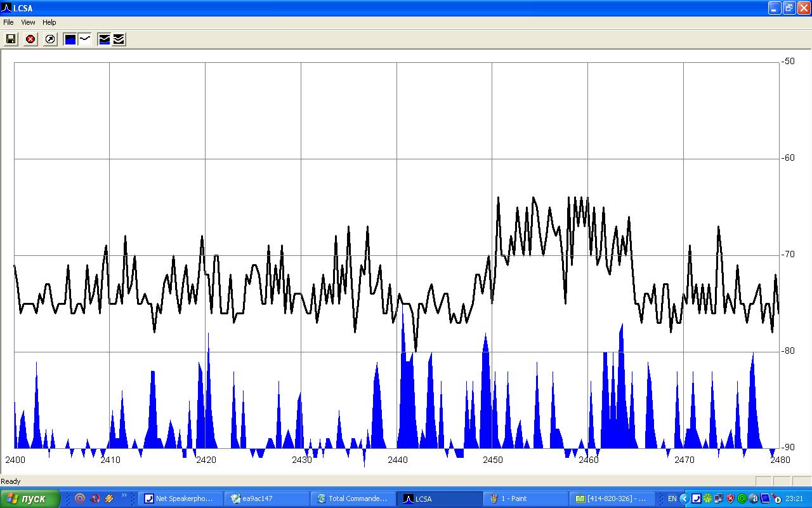Screen dimensions: 812x508
Task: Open the Windows Start button labeled пуск
Action: (30, 498)
